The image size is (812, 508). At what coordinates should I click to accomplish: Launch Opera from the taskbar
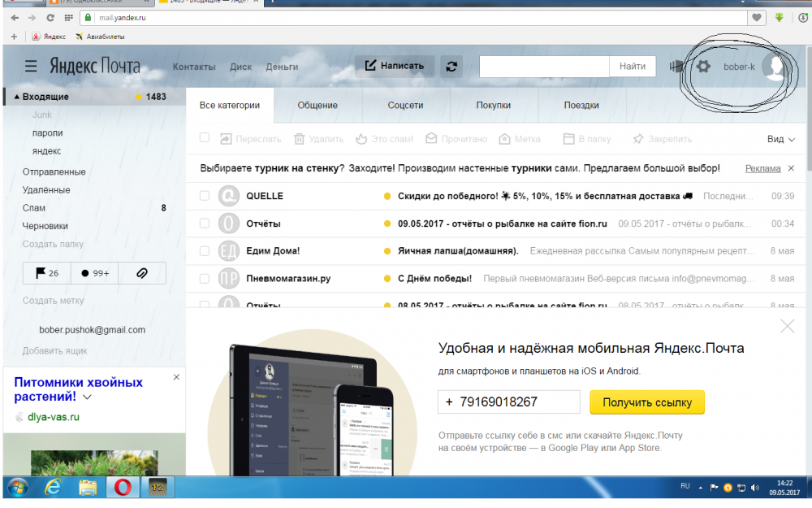123,487
